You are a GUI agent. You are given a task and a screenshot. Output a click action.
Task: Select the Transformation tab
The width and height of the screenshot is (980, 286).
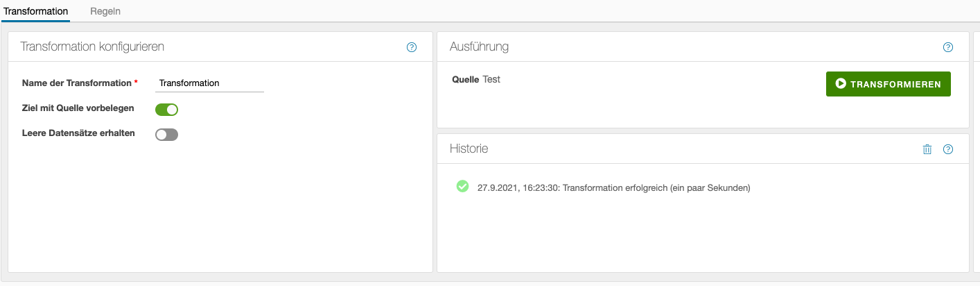pyautogui.click(x=36, y=11)
